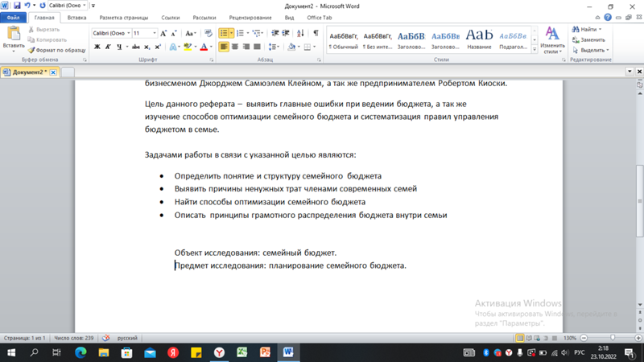Open Yandex Browser from the taskbar
Screen dimensions: 644x362
tap(219, 352)
